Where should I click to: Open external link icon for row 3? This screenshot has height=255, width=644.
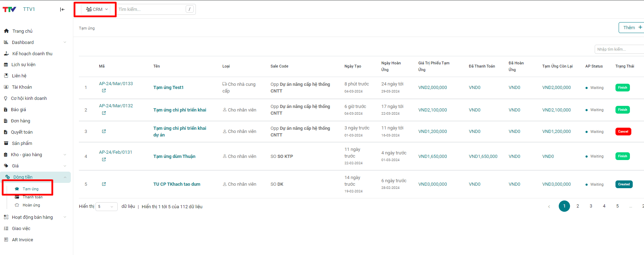click(104, 131)
